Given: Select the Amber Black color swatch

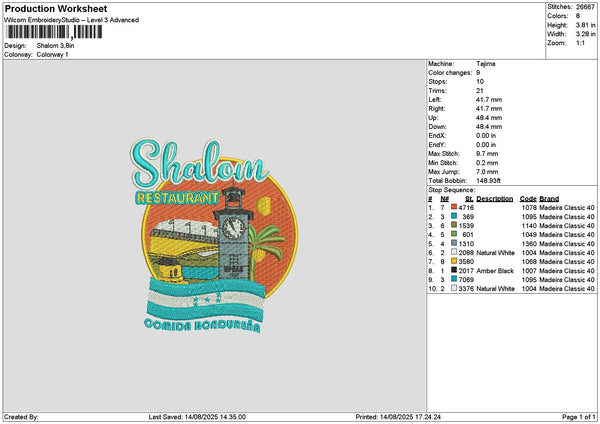Looking at the screenshot, I should [x=455, y=270].
